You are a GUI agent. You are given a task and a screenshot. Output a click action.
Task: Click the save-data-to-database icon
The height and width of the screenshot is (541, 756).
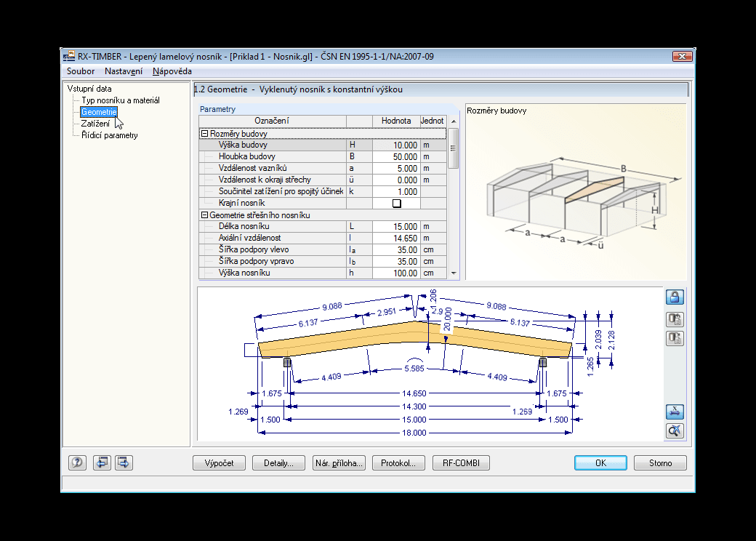point(675,338)
